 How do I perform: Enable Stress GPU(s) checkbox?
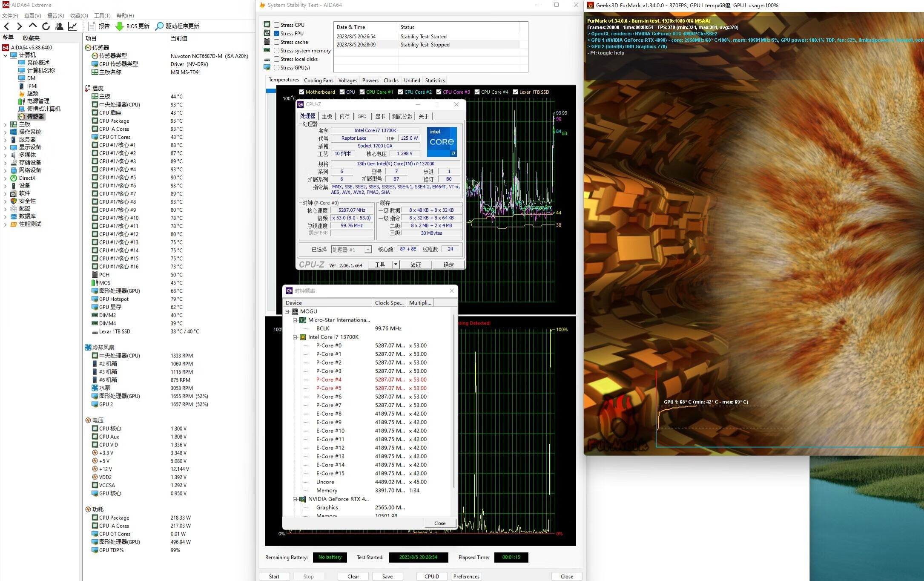pos(277,68)
